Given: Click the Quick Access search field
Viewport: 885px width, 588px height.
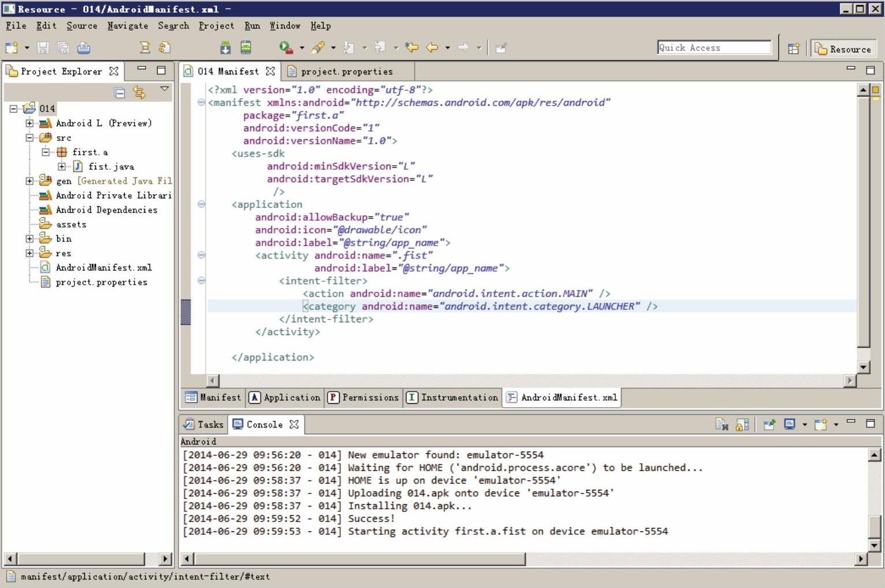Looking at the screenshot, I should [x=714, y=48].
